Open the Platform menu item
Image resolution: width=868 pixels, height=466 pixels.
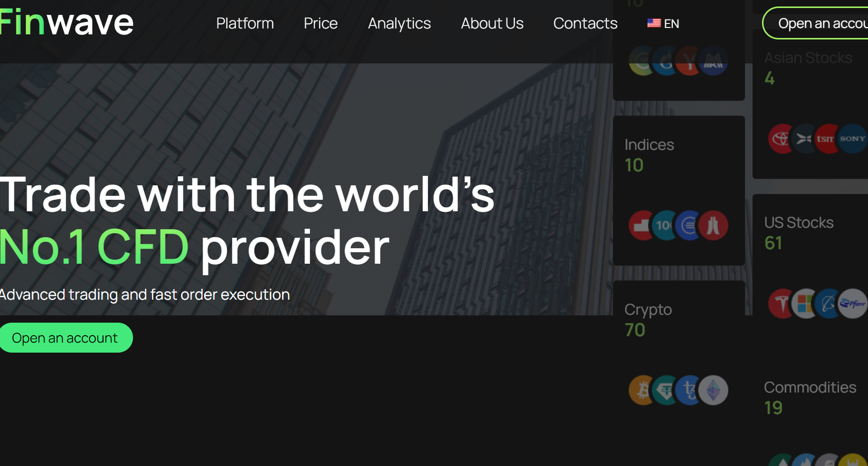pos(244,23)
